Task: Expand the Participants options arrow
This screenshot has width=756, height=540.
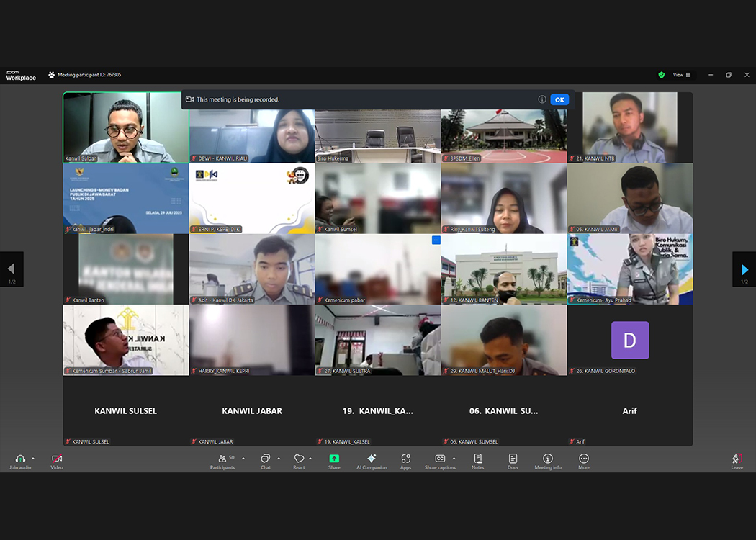Action: (x=243, y=459)
